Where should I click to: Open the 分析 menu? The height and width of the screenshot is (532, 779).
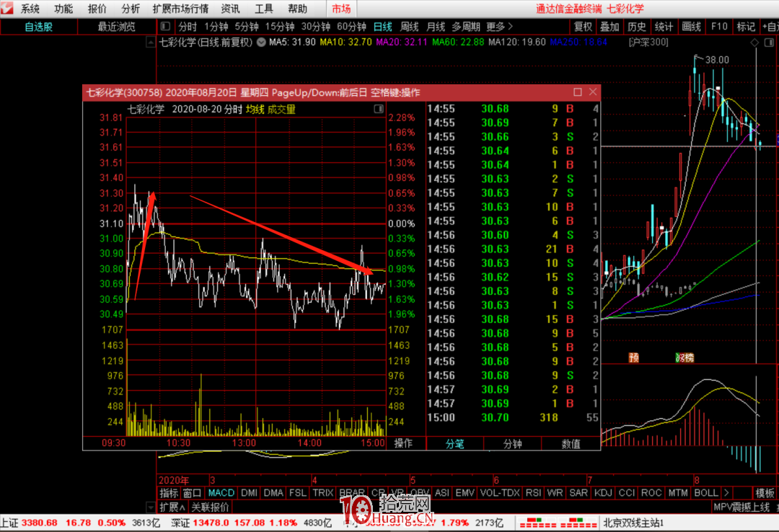[130, 9]
